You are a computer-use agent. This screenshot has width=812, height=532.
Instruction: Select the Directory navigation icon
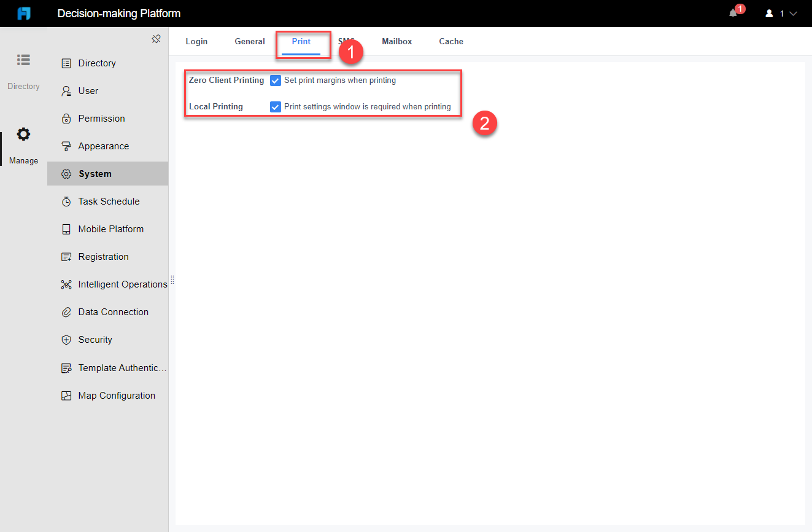click(23, 60)
